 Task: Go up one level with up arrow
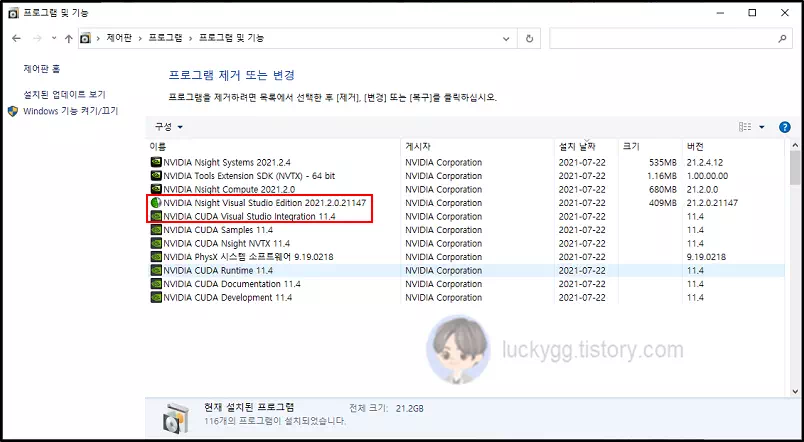[x=69, y=38]
